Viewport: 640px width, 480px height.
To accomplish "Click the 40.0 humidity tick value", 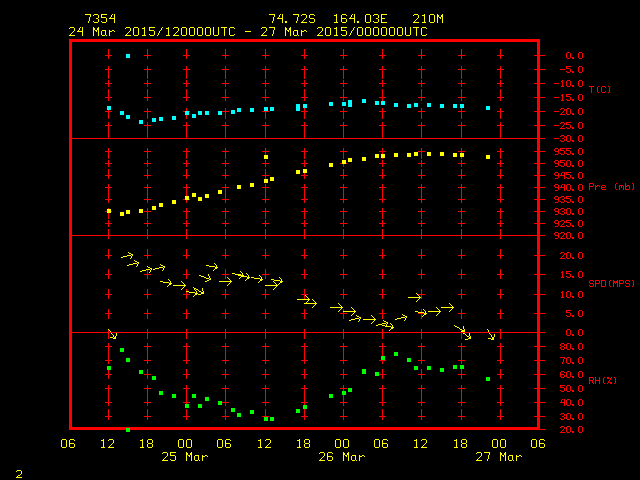I will pos(571,402).
